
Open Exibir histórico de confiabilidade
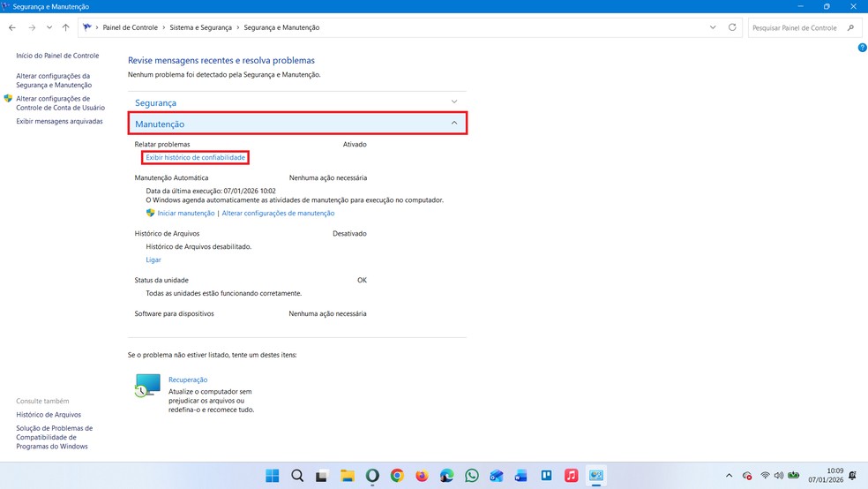[196, 158]
